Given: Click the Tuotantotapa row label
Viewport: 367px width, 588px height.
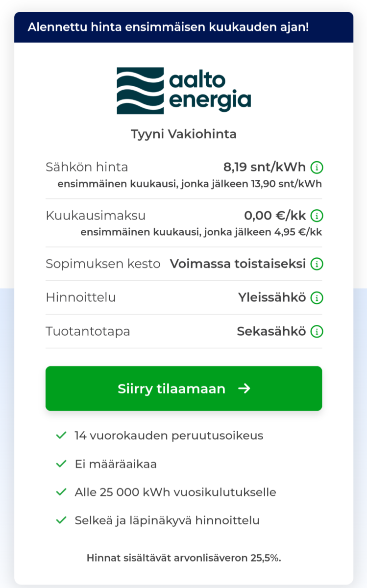Looking at the screenshot, I should click(88, 332).
